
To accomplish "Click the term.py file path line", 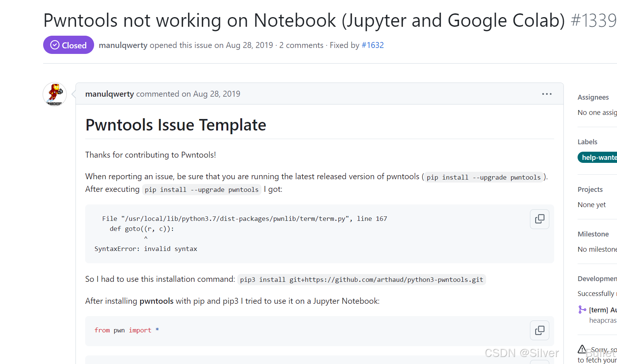I will coord(245,219).
